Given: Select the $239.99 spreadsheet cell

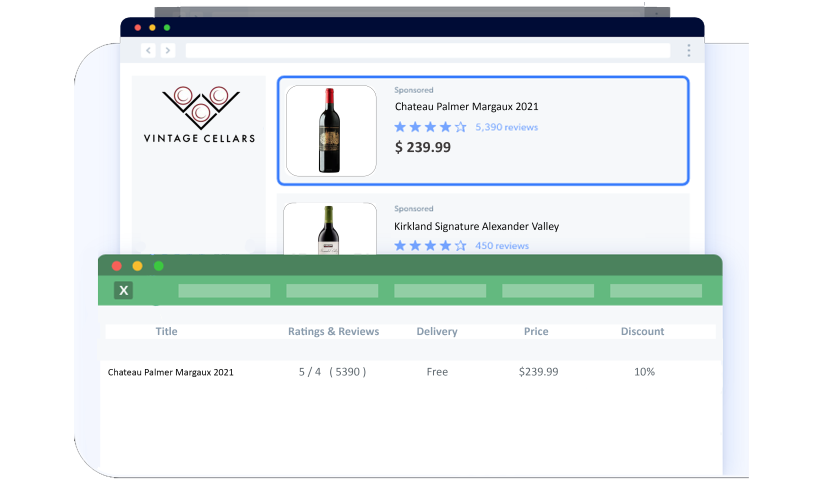Looking at the screenshot, I should [539, 372].
